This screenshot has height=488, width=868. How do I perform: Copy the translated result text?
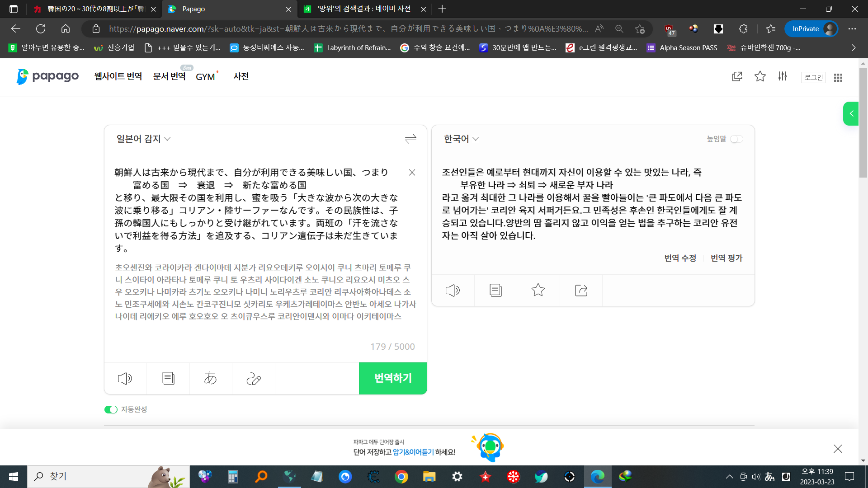coord(495,290)
